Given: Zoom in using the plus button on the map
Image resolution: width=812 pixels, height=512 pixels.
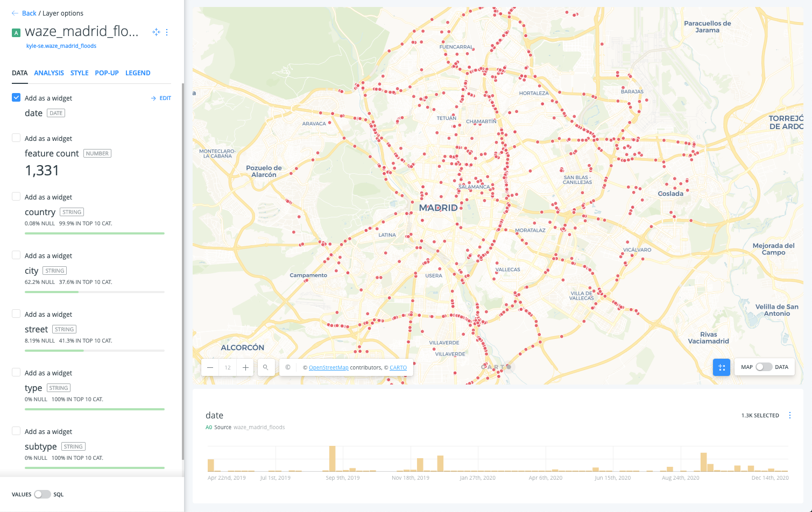Looking at the screenshot, I should click(245, 367).
